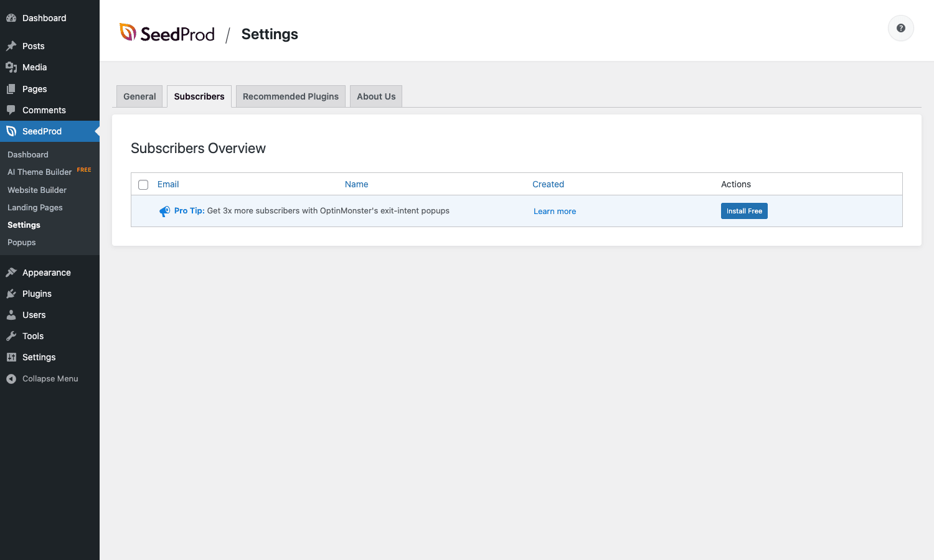Open the Recommended Plugins tab
Image resolution: width=934 pixels, height=560 pixels.
(x=291, y=96)
